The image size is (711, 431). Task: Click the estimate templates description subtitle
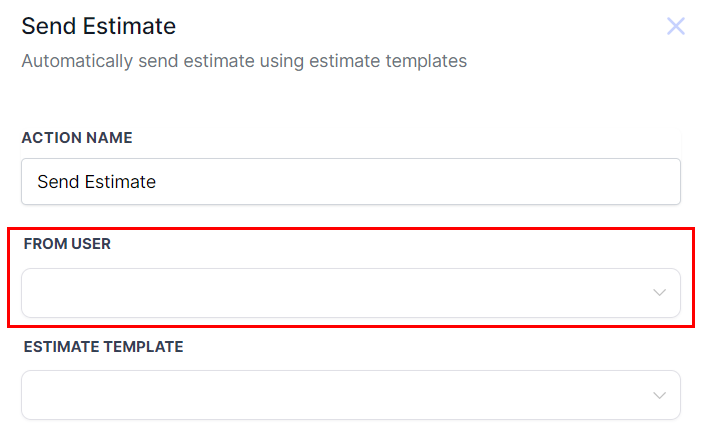(x=244, y=61)
